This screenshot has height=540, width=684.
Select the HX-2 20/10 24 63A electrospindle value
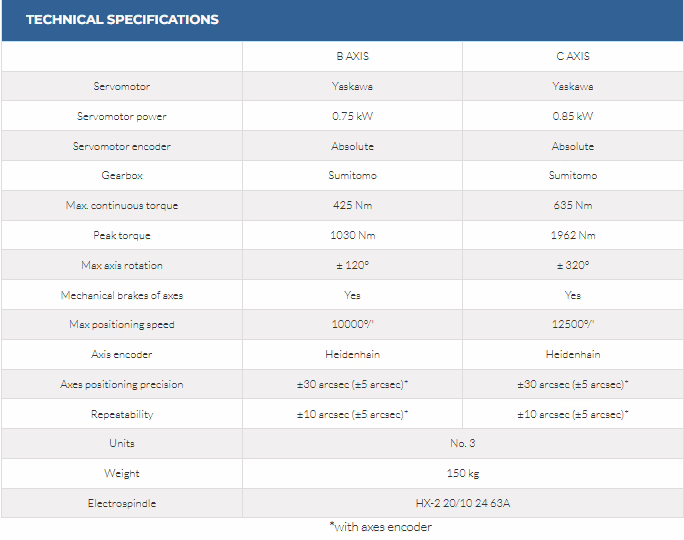463,503
